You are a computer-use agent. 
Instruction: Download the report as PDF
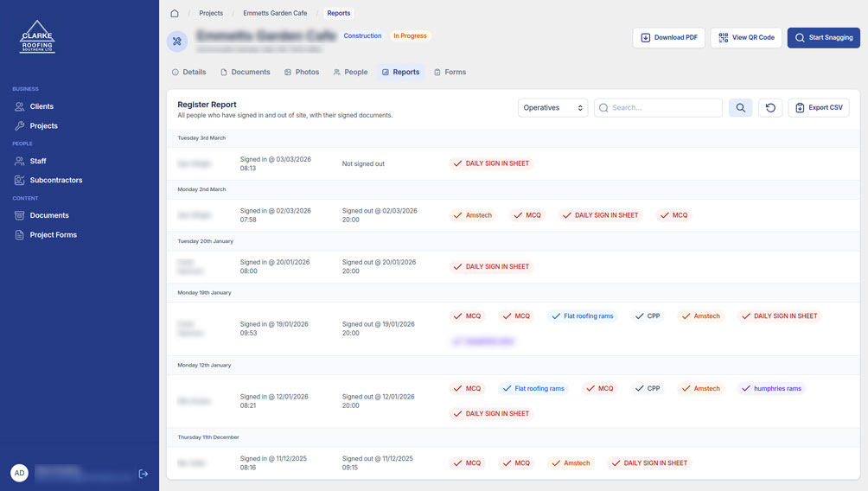668,38
